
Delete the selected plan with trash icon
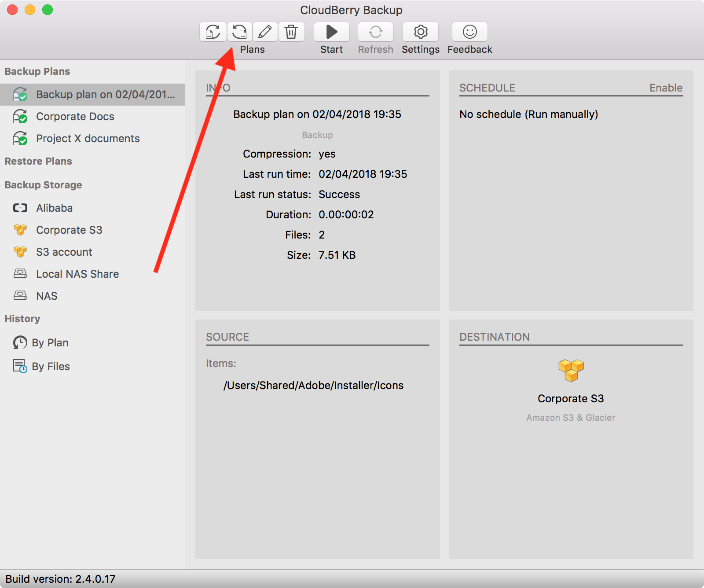[x=291, y=32]
